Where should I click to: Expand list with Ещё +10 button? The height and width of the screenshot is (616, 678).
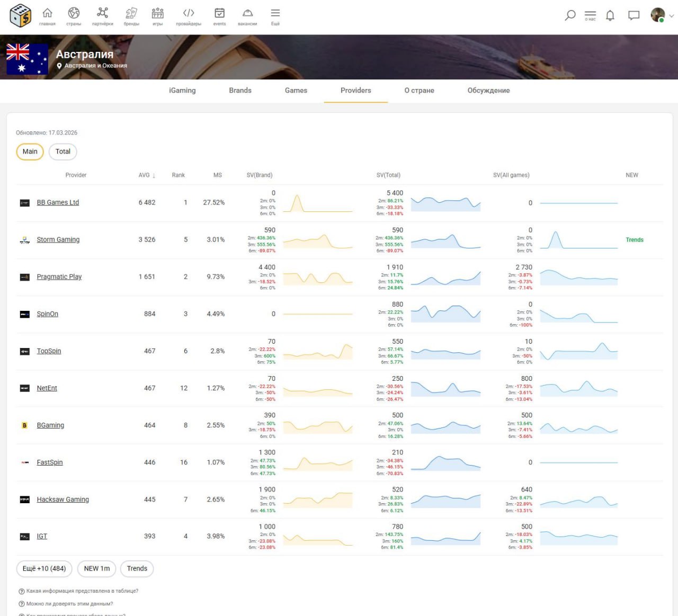tap(44, 568)
